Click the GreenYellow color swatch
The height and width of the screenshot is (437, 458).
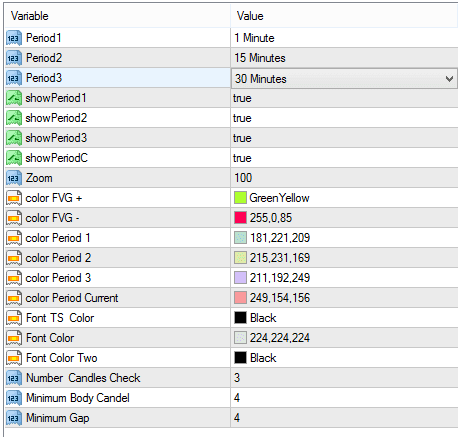click(240, 198)
